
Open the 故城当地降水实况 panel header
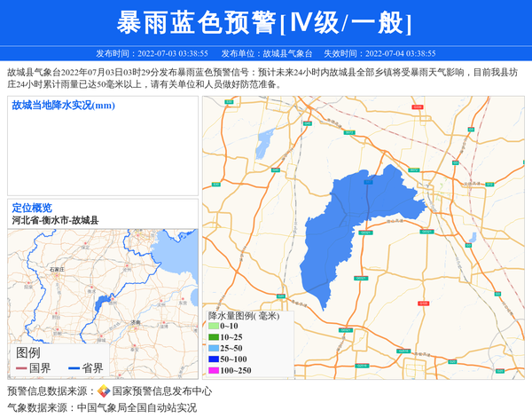64,106
